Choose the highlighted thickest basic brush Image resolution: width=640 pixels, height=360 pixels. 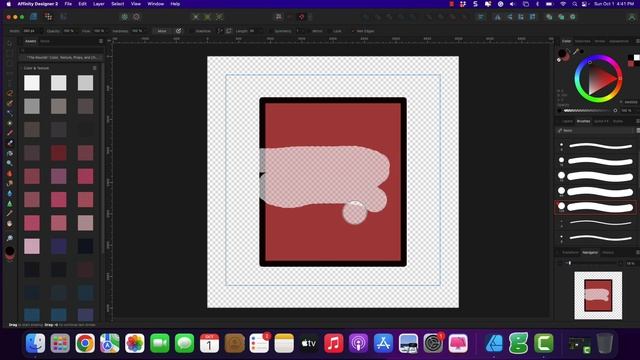(596, 207)
